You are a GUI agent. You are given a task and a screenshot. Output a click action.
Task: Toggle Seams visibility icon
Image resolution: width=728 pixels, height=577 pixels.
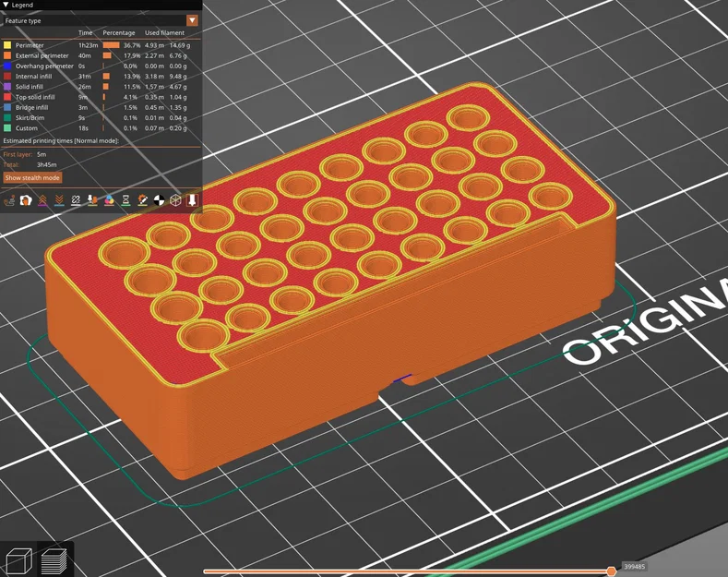pos(76,200)
